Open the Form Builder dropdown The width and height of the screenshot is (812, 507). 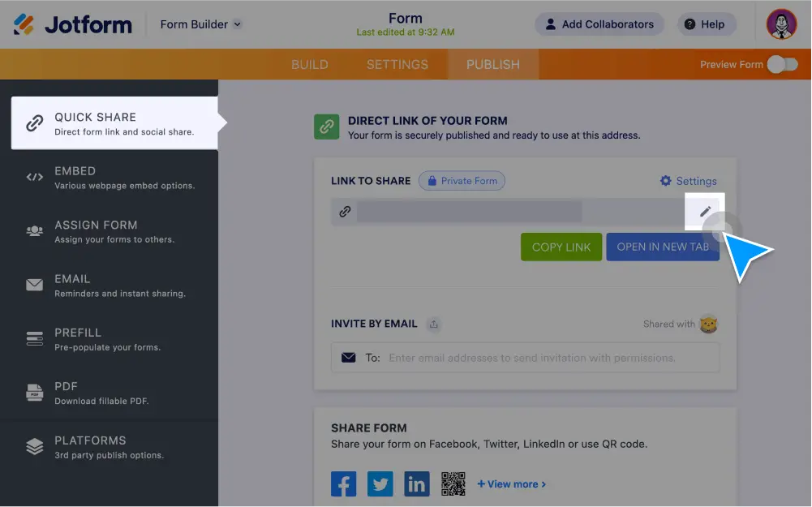(200, 24)
